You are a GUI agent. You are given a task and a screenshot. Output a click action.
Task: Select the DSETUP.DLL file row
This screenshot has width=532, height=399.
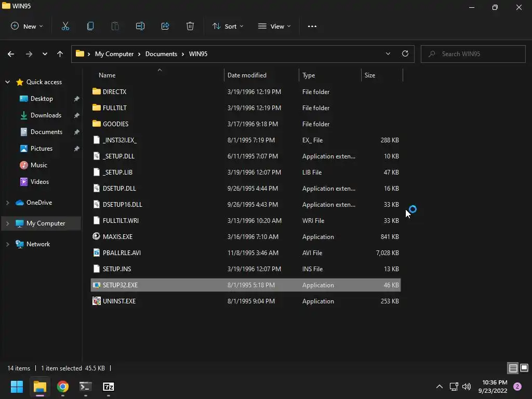click(x=246, y=188)
